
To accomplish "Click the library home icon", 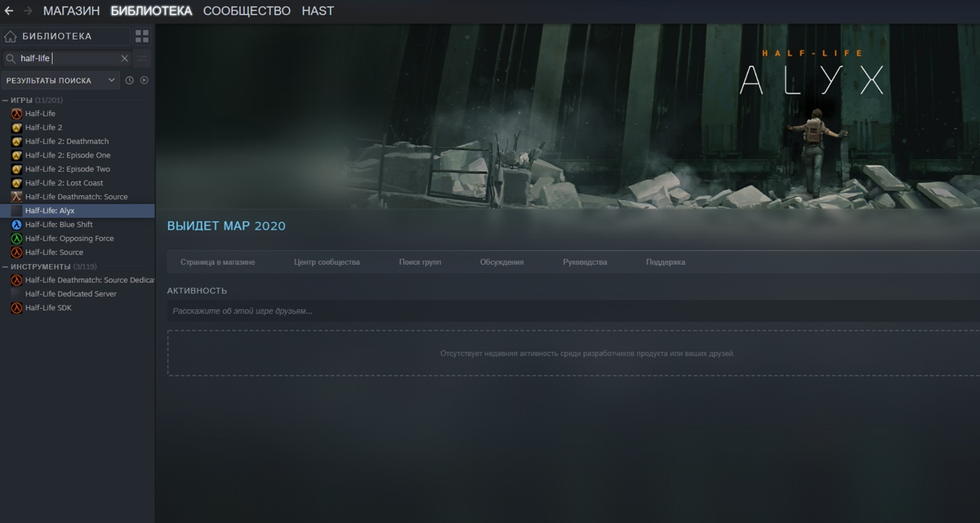I will 11,36.
